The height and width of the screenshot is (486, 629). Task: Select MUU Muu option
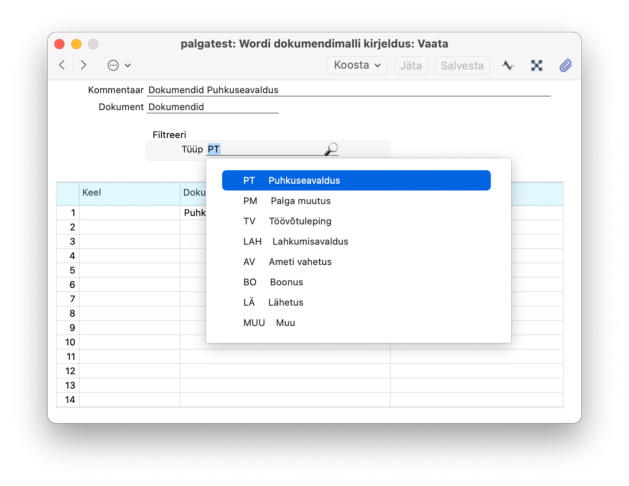(356, 323)
